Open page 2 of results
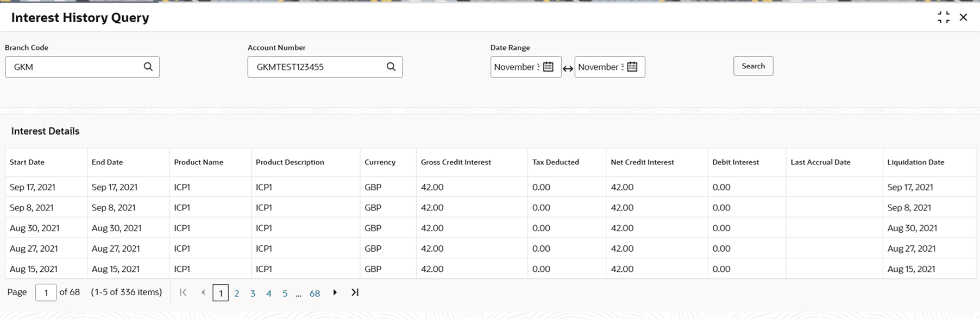This screenshot has width=980, height=319. pyautogui.click(x=237, y=294)
